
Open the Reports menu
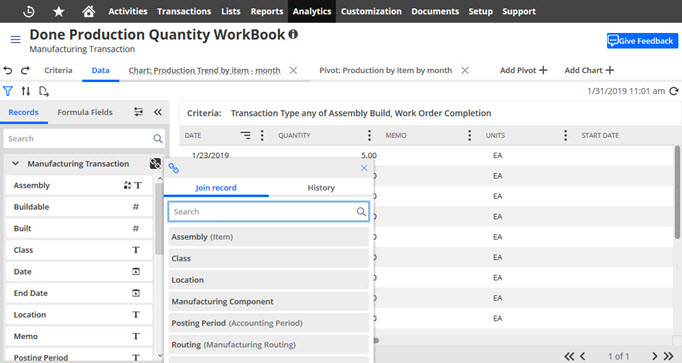coord(267,11)
